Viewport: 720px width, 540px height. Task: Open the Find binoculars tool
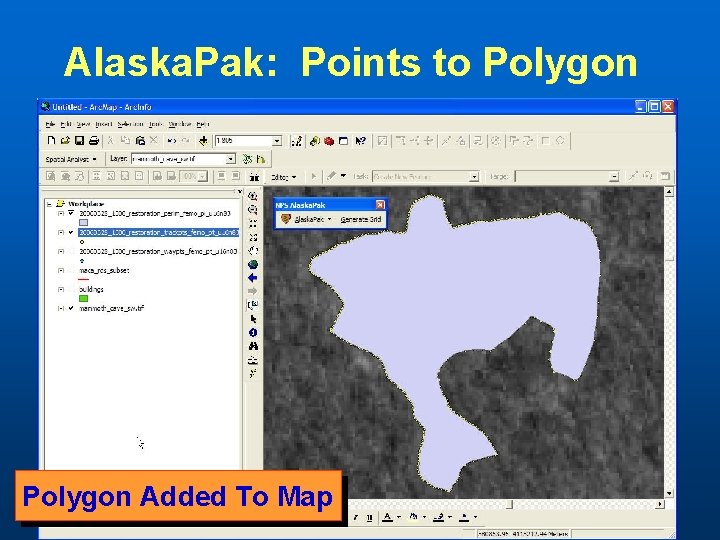[253, 346]
